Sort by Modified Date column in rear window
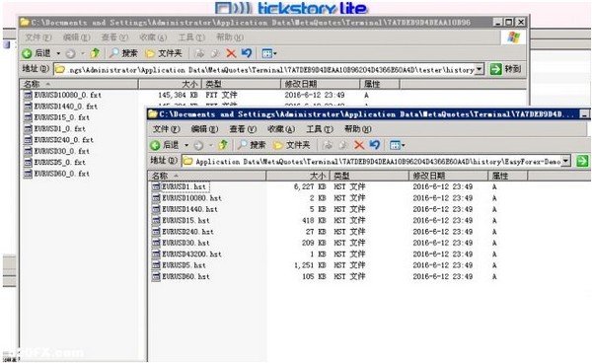Image resolution: width=592 pixels, height=364 pixels. pyautogui.click(x=320, y=84)
